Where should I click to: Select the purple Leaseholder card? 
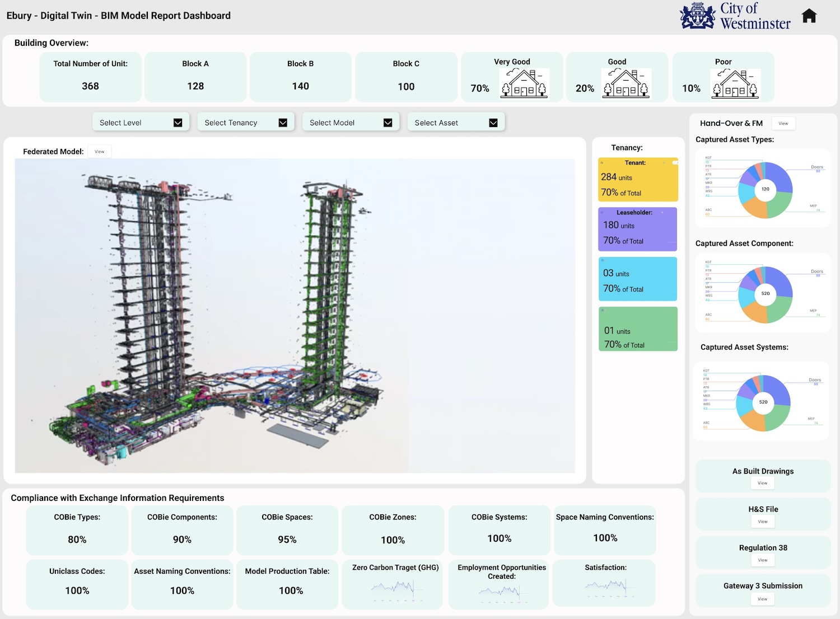coord(638,228)
